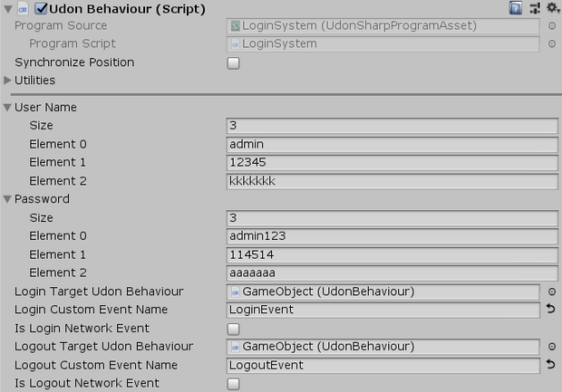Collapse the User Name array
562x392 pixels.
click(7, 107)
